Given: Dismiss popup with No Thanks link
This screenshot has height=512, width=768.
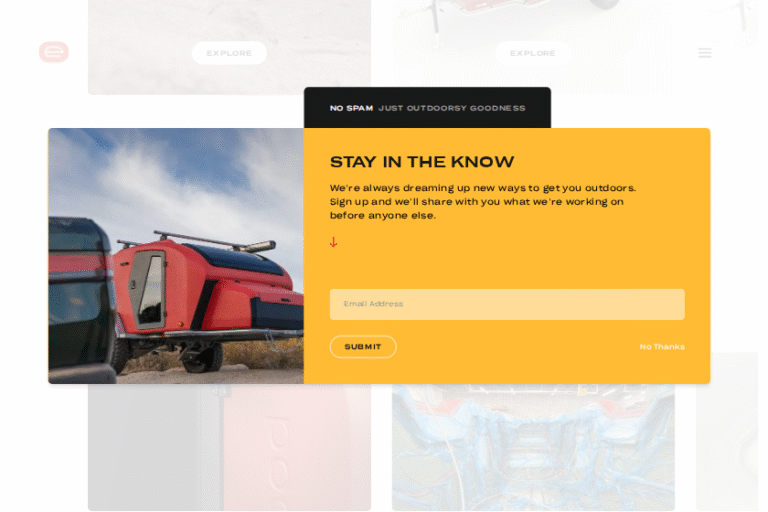Looking at the screenshot, I should (662, 347).
